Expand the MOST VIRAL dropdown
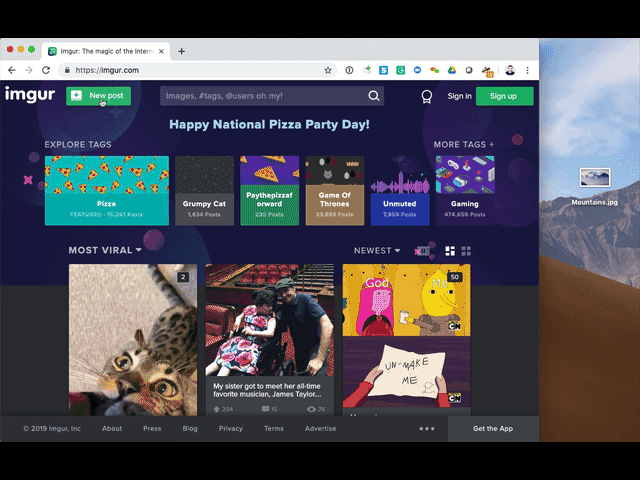Image resolution: width=640 pixels, height=480 pixels. 105,250
